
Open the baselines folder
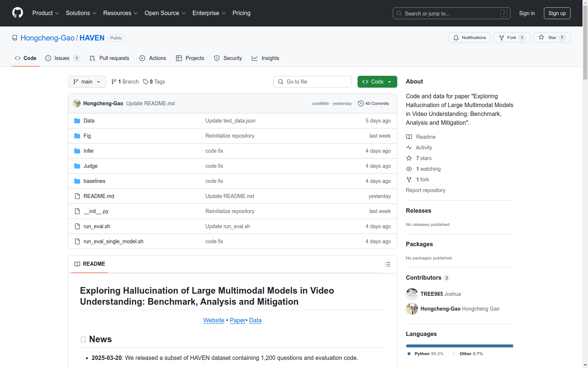[94, 181]
